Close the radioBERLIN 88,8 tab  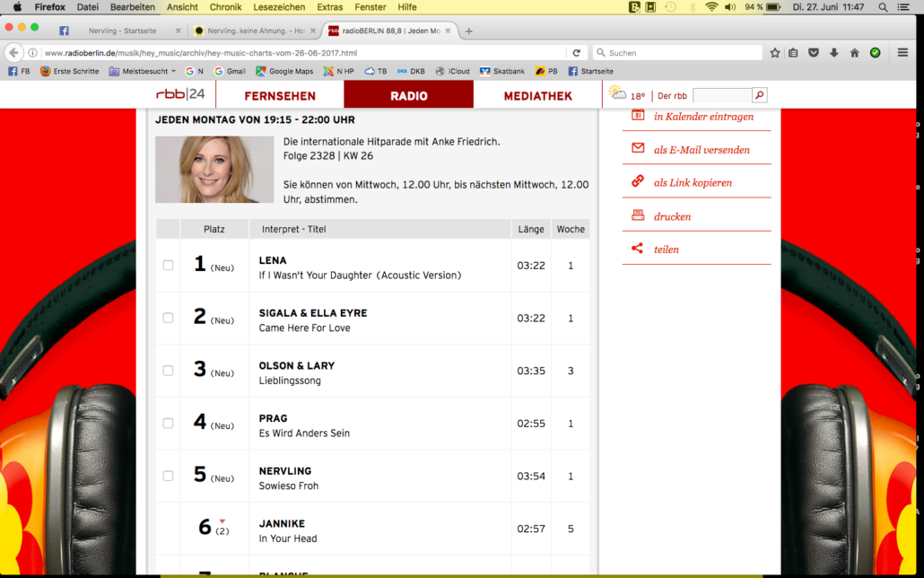pos(448,31)
